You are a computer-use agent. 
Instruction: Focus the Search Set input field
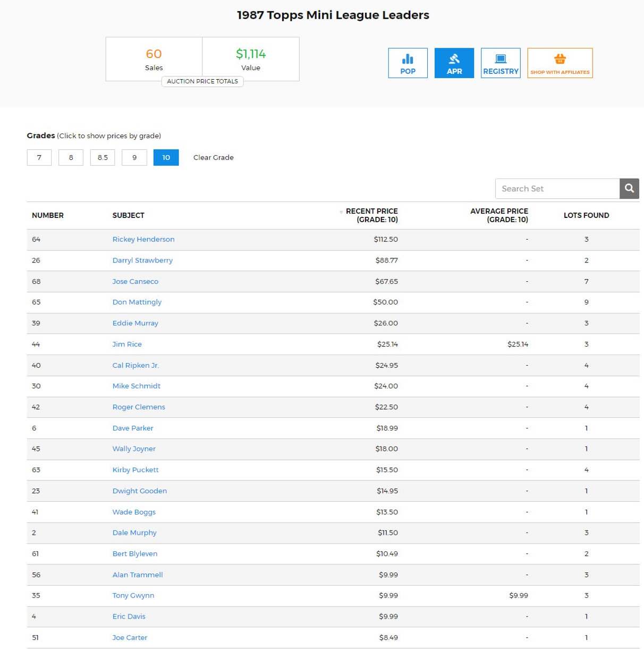(557, 189)
